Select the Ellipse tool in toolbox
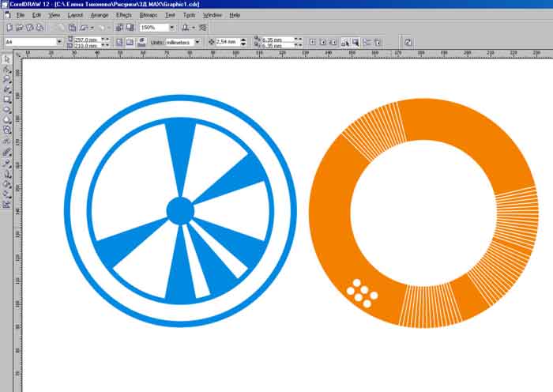 pos(6,110)
